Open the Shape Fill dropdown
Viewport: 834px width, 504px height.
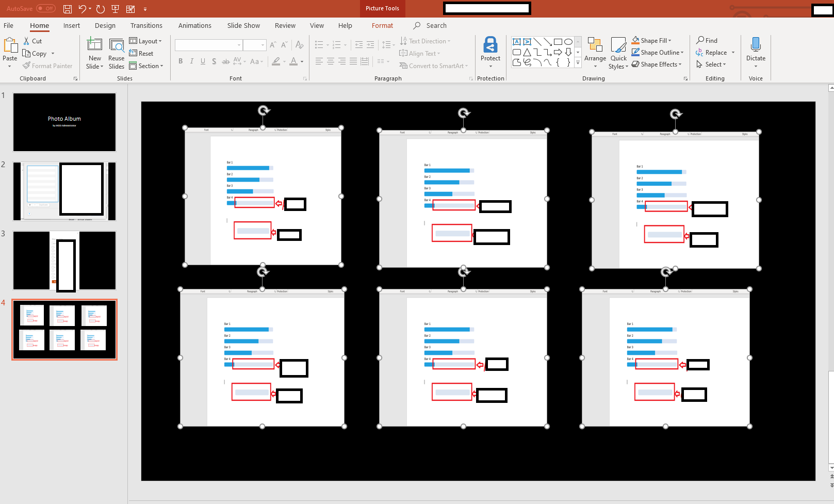coord(652,40)
